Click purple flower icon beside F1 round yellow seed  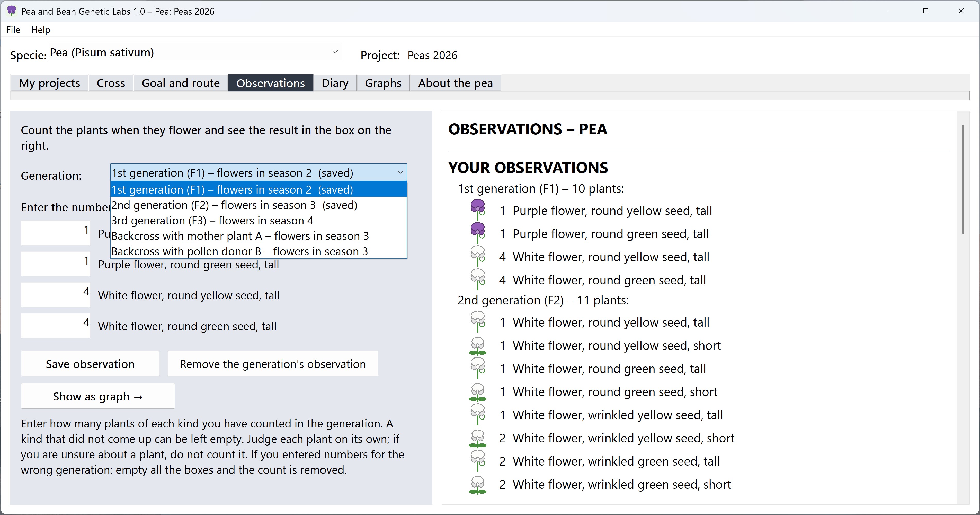pyautogui.click(x=478, y=210)
